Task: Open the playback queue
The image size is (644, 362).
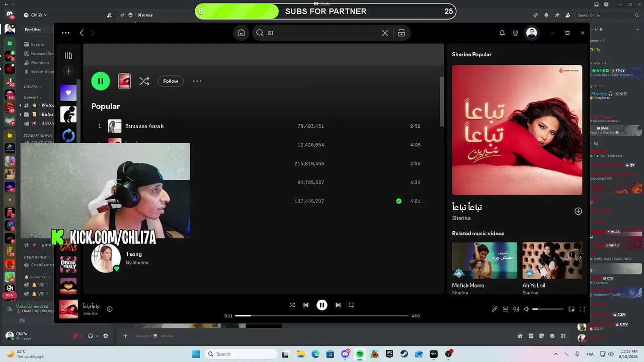Action: (x=506, y=309)
